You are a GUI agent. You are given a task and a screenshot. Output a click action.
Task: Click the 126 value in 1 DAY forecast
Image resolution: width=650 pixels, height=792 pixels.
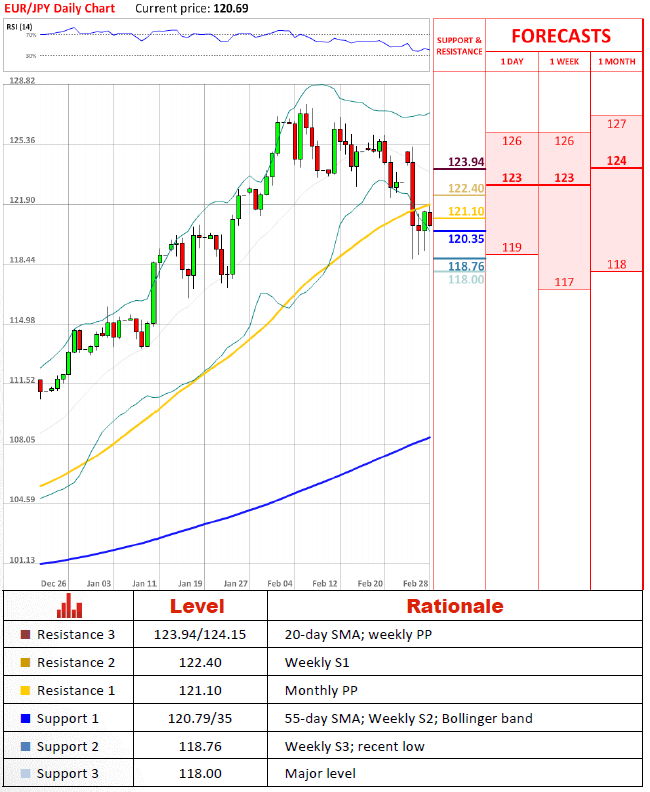click(x=512, y=141)
